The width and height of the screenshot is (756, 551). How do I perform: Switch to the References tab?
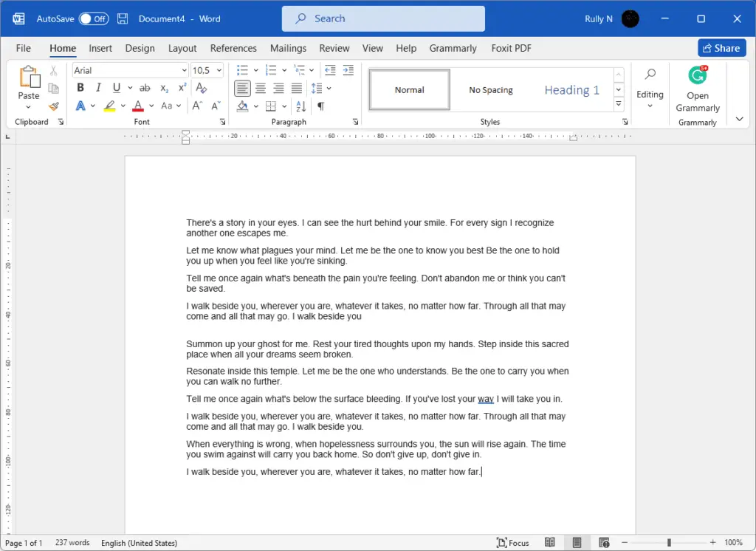(x=233, y=48)
